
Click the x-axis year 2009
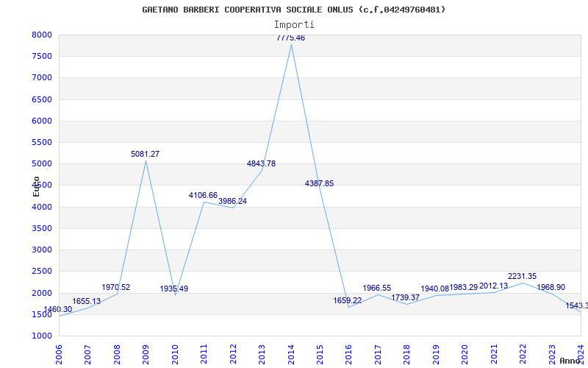click(146, 355)
